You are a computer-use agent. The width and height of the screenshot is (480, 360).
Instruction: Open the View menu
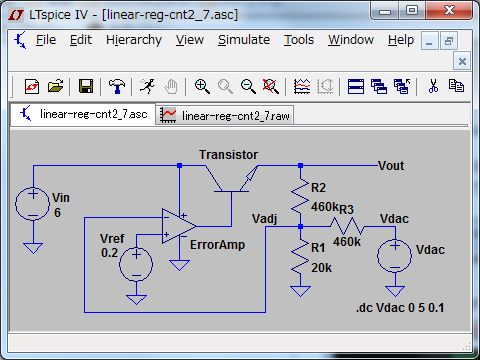[190, 40]
